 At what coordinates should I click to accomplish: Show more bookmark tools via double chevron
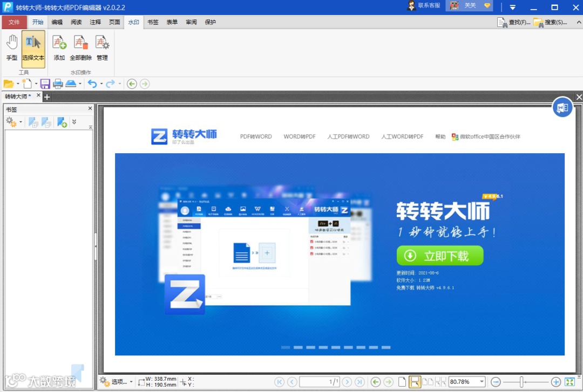click(x=74, y=121)
